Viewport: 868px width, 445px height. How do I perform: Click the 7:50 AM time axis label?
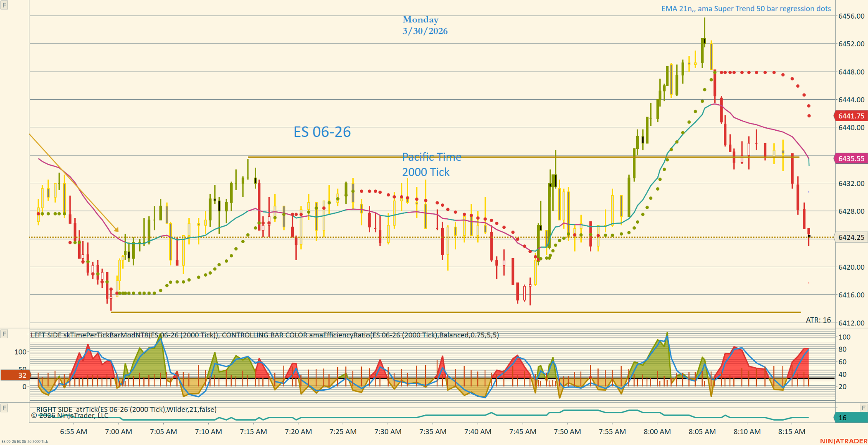click(568, 432)
